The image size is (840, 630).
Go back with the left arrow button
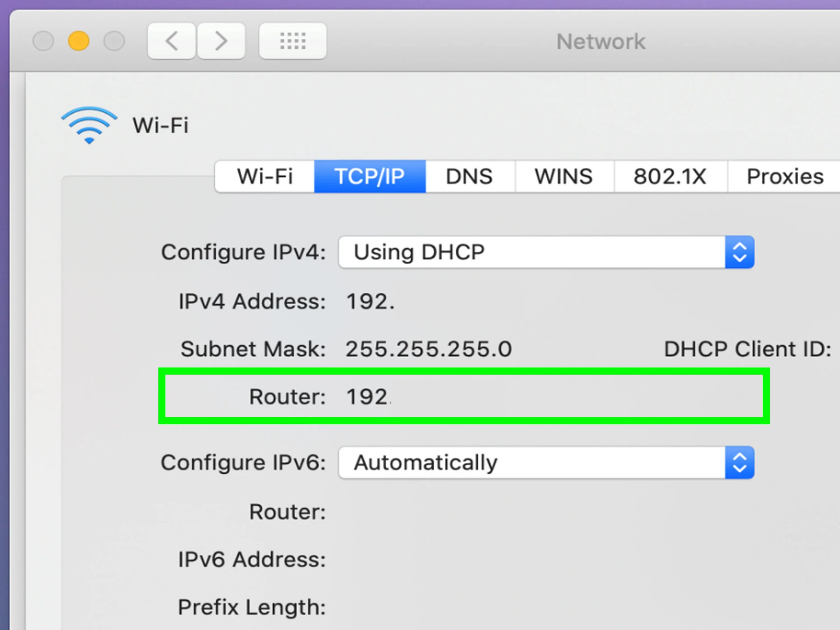pyautogui.click(x=172, y=41)
